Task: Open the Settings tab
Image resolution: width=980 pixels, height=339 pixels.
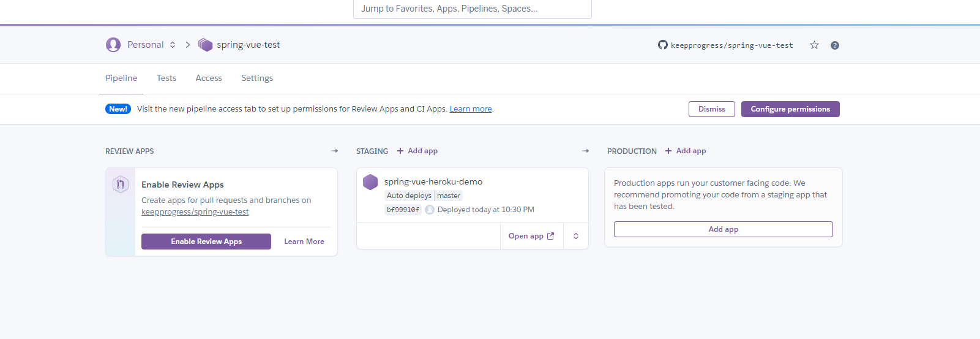Action: coord(257,78)
